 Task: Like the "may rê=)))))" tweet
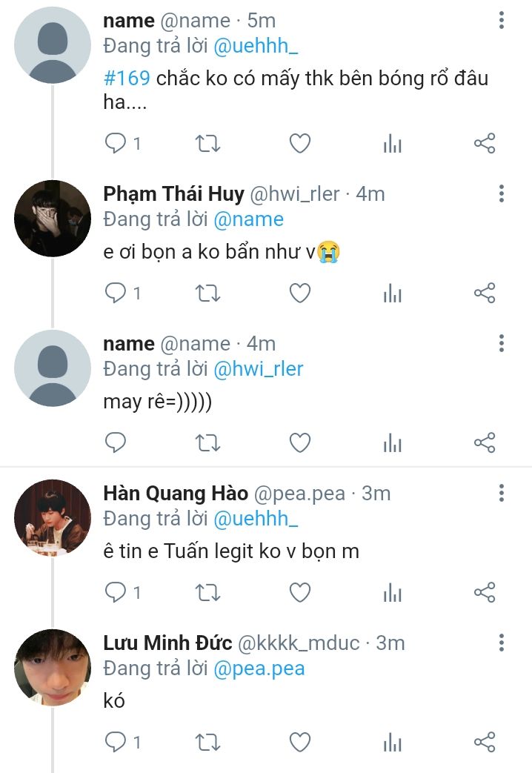(299, 443)
